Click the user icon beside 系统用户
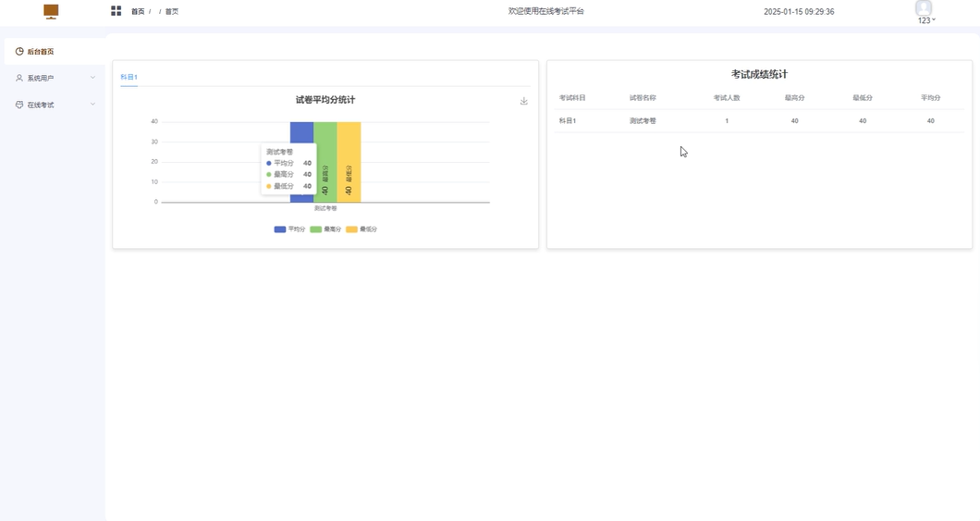980x521 pixels. [x=19, y=78]
